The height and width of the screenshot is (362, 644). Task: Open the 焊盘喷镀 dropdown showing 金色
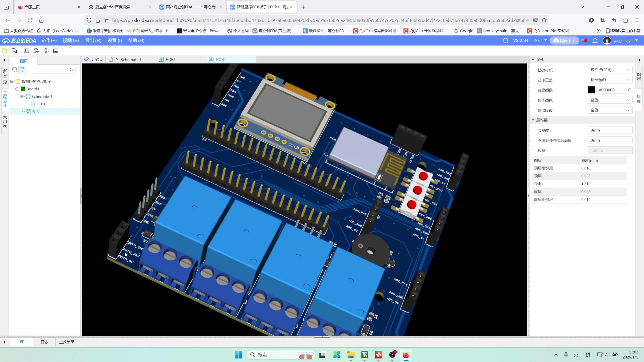[x=610, y=110]
